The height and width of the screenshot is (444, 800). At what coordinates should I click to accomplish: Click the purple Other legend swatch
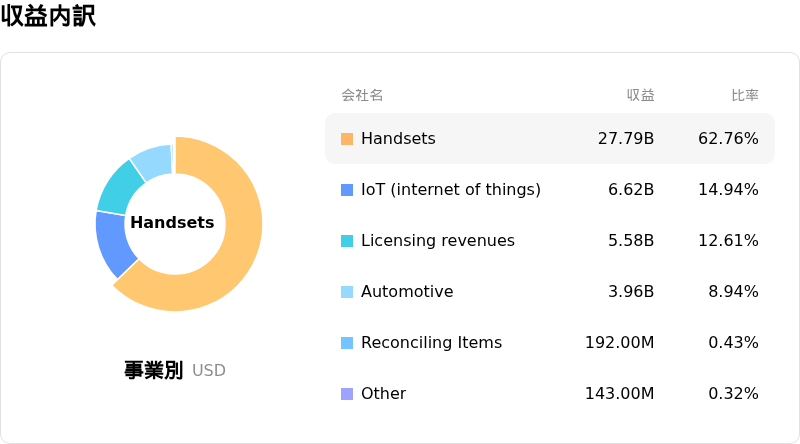(347, 394)
